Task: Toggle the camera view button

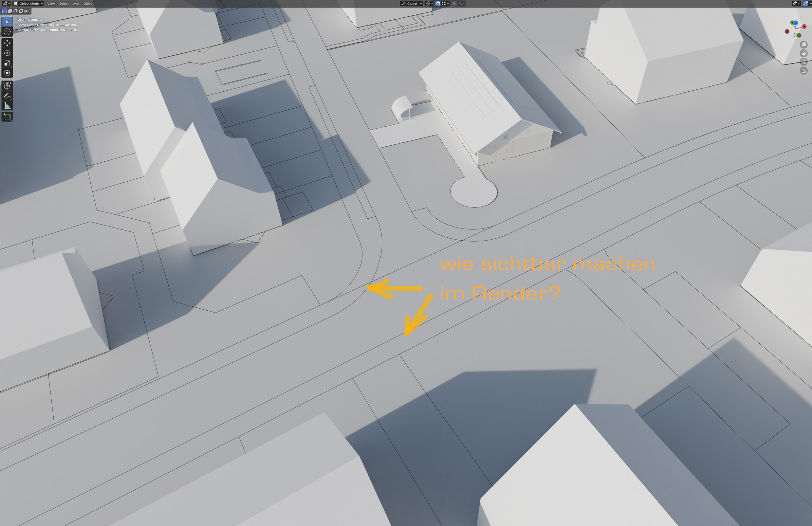Action: pos(803,62)
